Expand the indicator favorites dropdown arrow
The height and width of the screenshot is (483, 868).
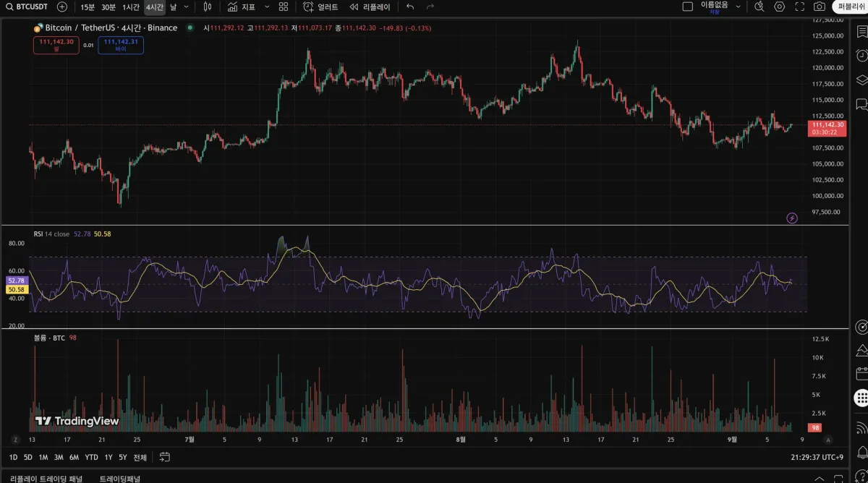267,7
